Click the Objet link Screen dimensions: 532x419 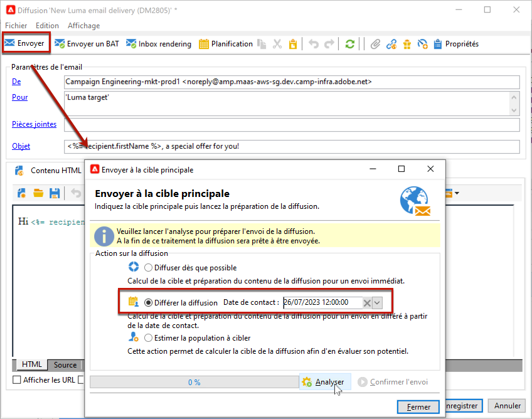(21, 146)
